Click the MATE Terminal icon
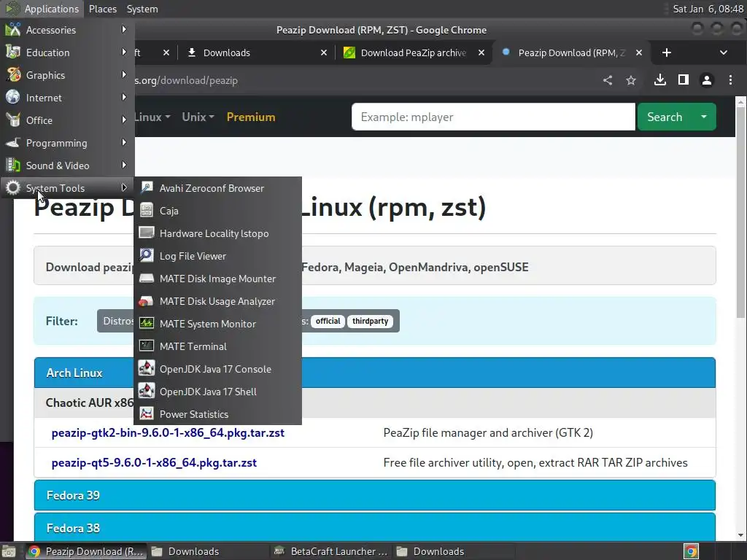Screen dimensions: 747x560 pyautogui.click(x=146, y=346)
